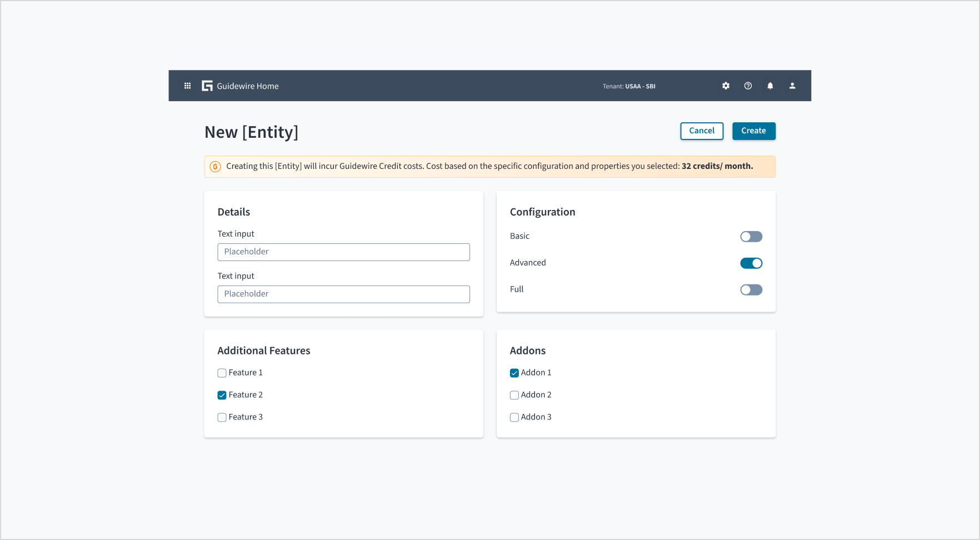Image resolution: width=980 pixels, height=540 pixels.
Task: Click the Guidewire Home title link
Action: 248,86
